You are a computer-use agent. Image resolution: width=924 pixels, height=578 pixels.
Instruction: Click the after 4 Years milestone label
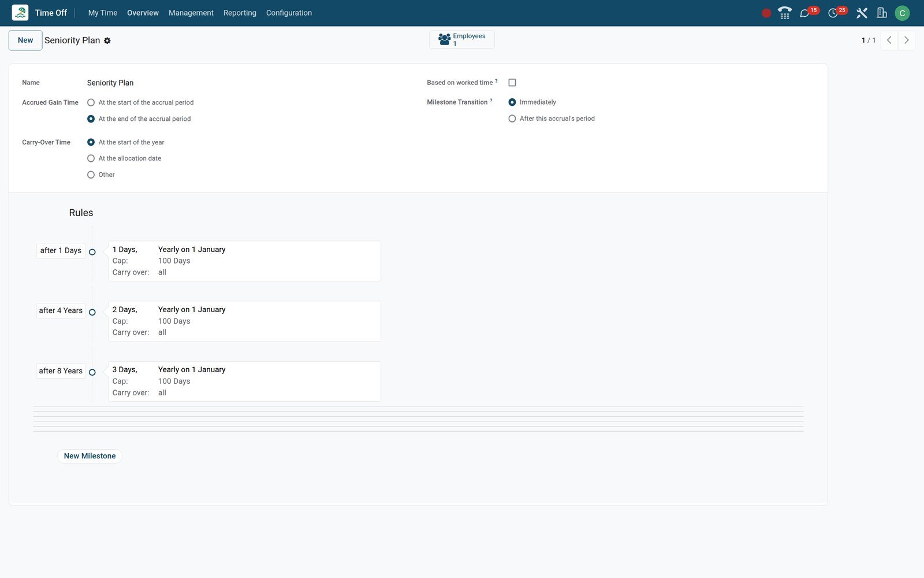click(61, 310)
